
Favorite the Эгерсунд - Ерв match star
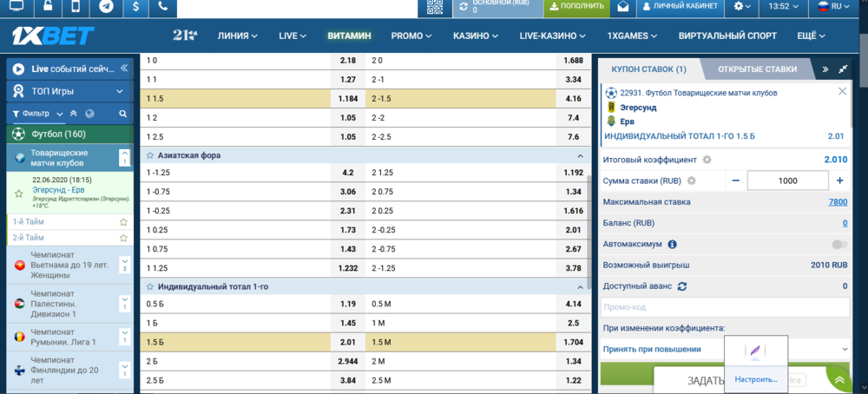pyautogui.click(x=19, y=194)
